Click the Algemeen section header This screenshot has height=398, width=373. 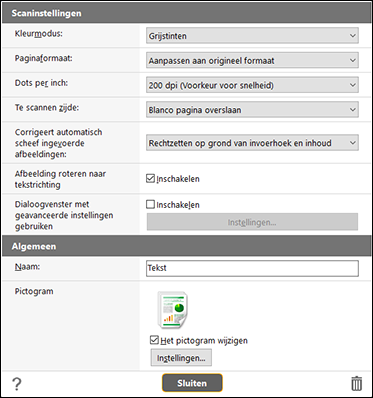(x=186, y=246)
